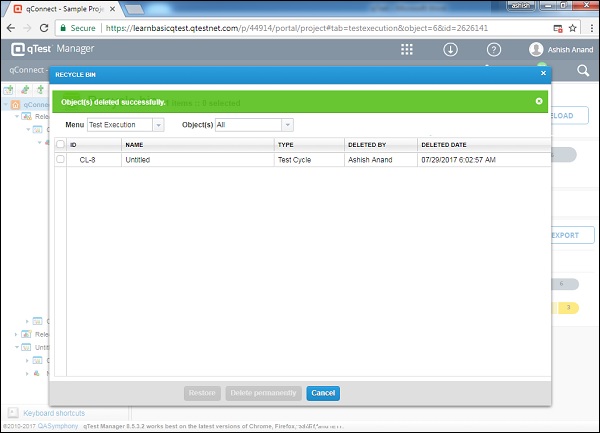Click the search magnifier icon
Image resolution: width=600 pixels, height=433 pixels.
[x=583, y=71]
